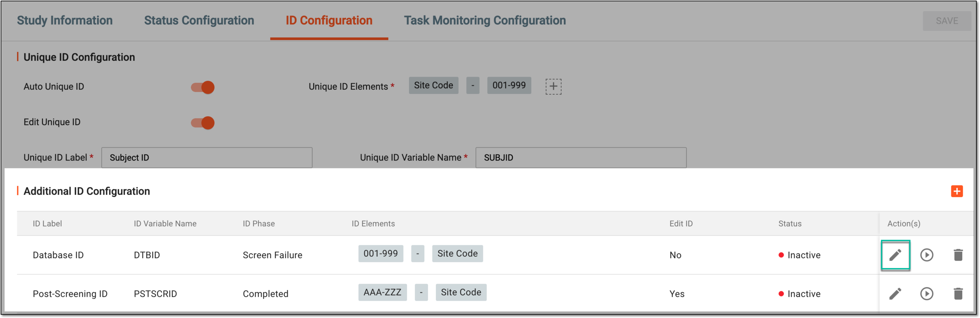Activate the Database ID row
The height and width of the screenshot is (318, 980).
click(927, 255)
